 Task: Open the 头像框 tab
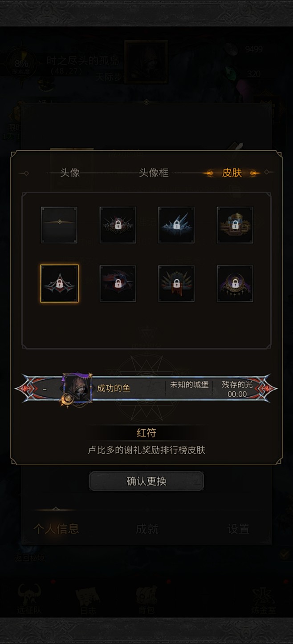click(154, 173)
